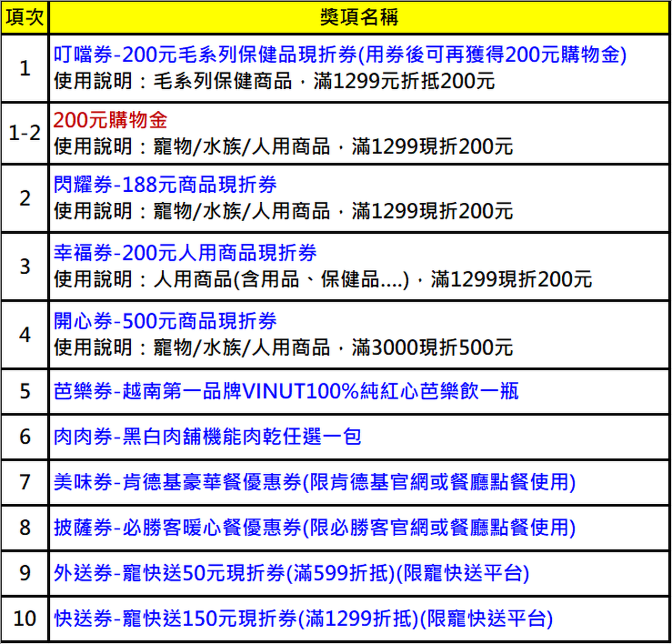Click the 滿3000現折500元 usage description
This screenshot has height=644, width=672.
click(x=283, y=348)
